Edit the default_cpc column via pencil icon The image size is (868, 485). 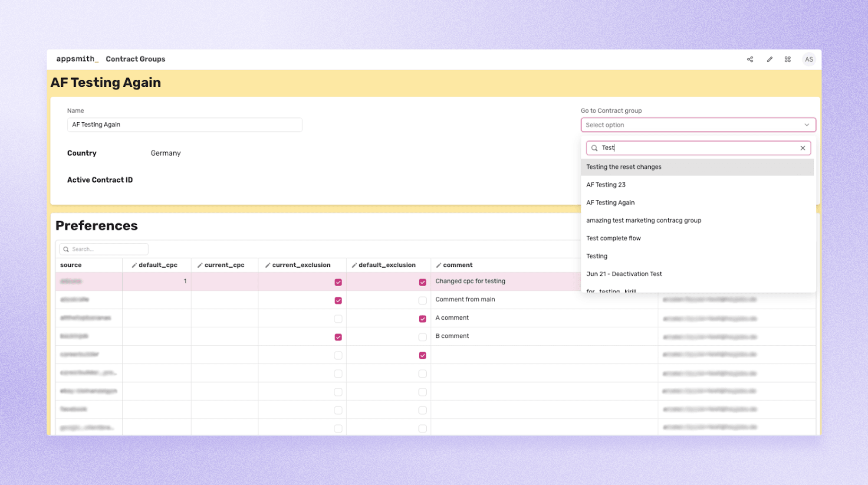tap(134, 265)
